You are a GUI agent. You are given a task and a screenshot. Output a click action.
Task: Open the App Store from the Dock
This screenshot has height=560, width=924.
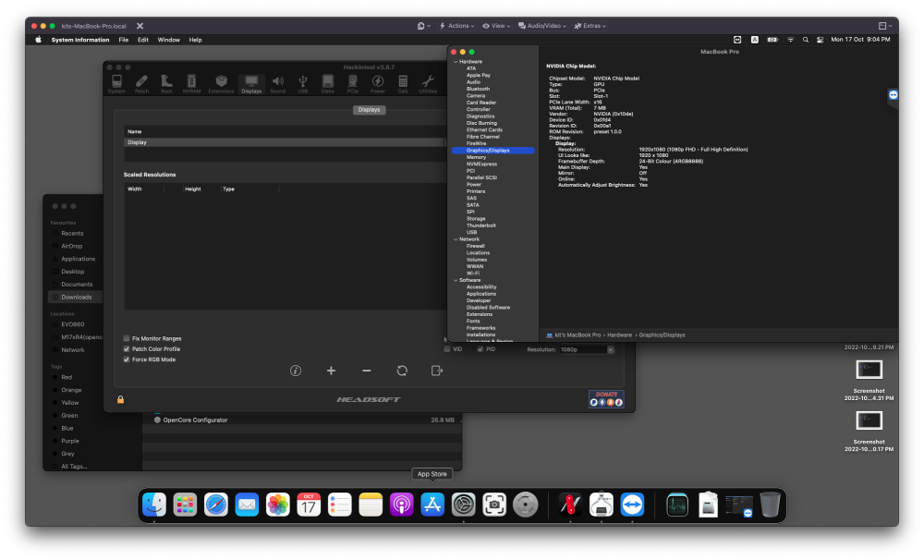pos(432,505)
